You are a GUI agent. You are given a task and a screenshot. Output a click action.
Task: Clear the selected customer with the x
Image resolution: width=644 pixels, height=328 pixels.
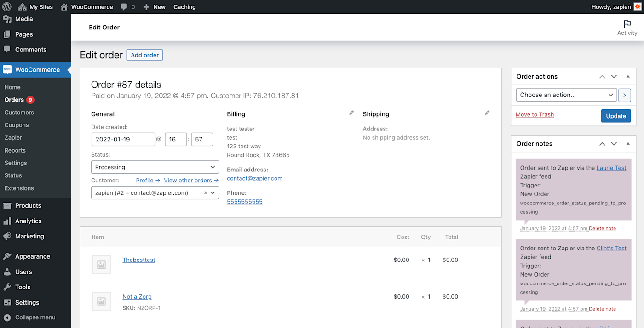[x=206, y=193]
